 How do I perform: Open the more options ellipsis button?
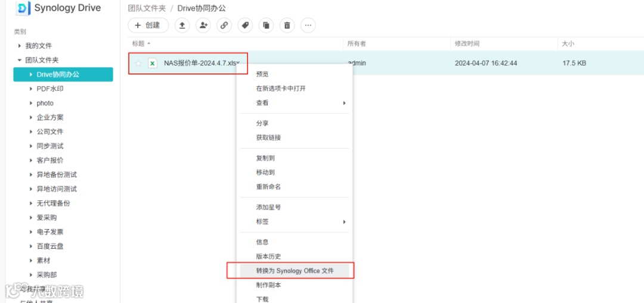[308, 26]
